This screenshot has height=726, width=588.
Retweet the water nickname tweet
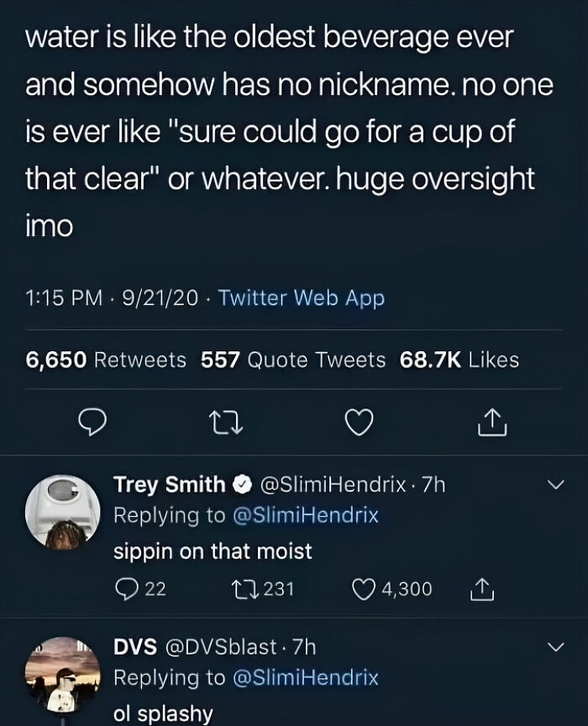[224, 423]
